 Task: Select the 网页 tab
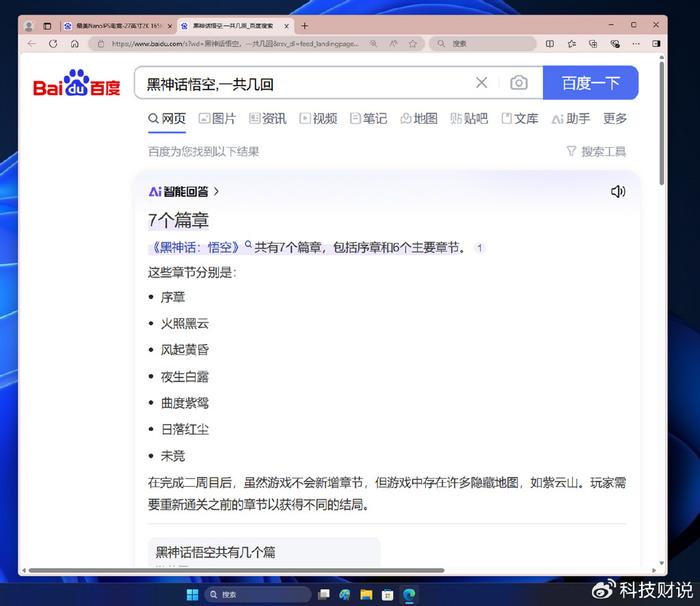click(x=167, y=118)
